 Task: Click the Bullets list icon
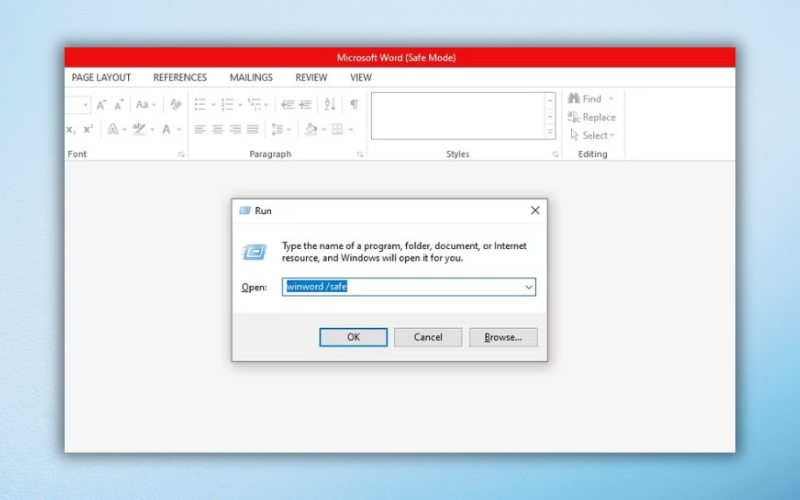[199, 105]
